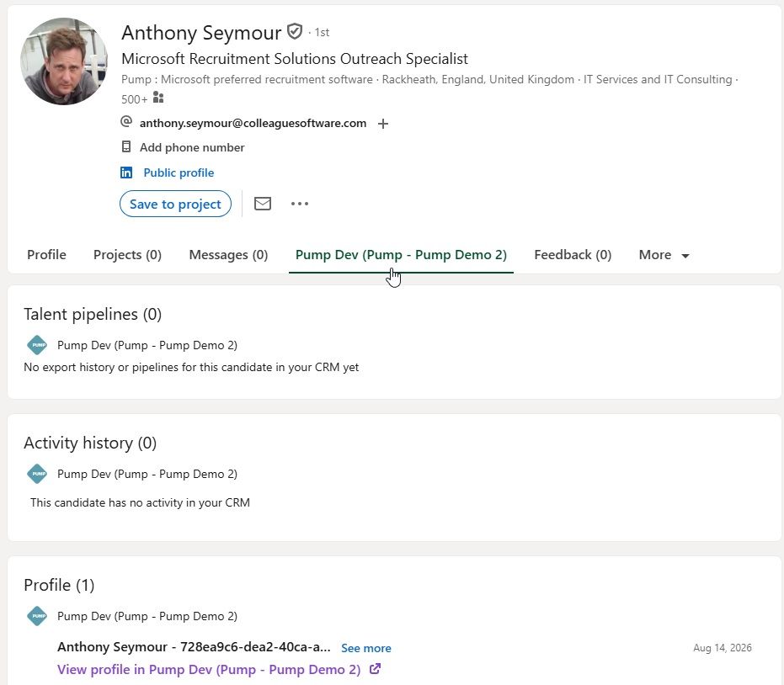The image size is (784, 685).
Task: Click the Talent pipelines (0) heading
Action: (93, 314)
